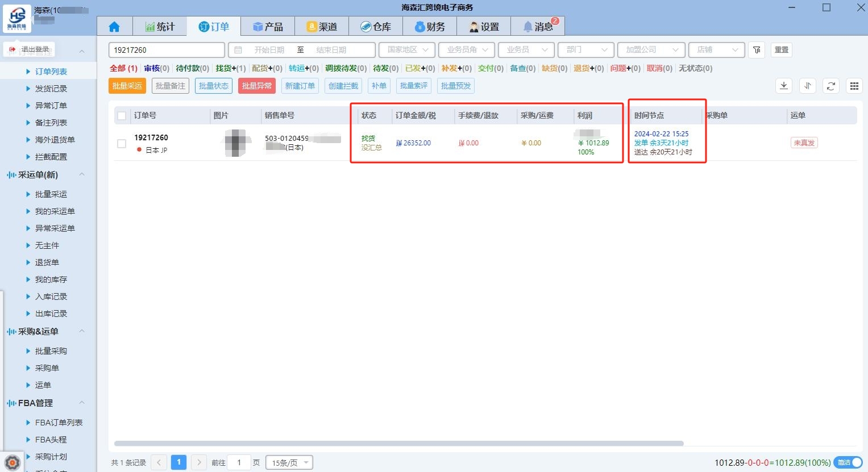Open the 消息 messages tab
The image size is (868, 472).
(x=538, y=27)
